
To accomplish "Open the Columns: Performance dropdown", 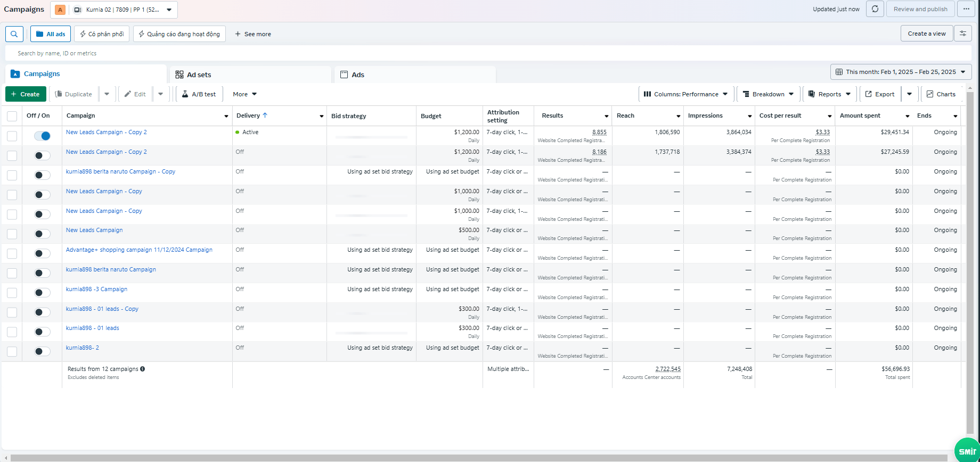I will point(685,94).
